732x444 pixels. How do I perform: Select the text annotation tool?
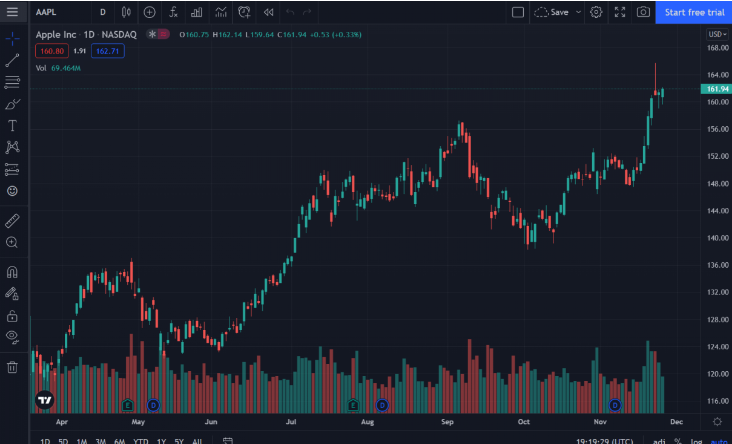(13, 126)
